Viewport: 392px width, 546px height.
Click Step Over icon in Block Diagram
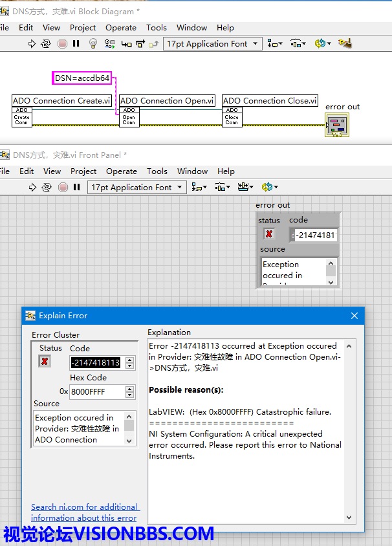coord(140,44)
